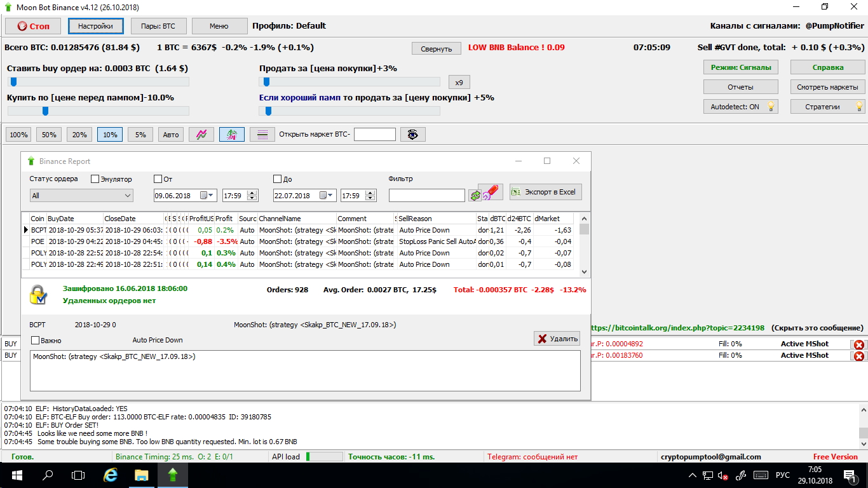Open the Пары: BTC pairs selector

point(158,26)
